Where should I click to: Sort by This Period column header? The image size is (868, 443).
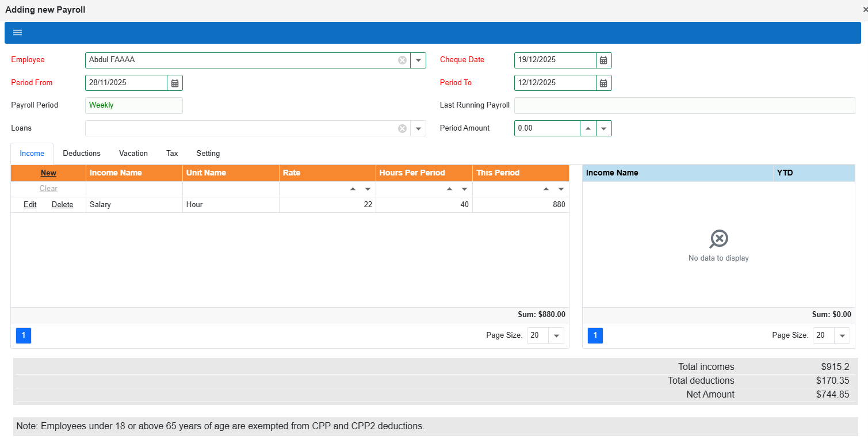pos(521,173)
